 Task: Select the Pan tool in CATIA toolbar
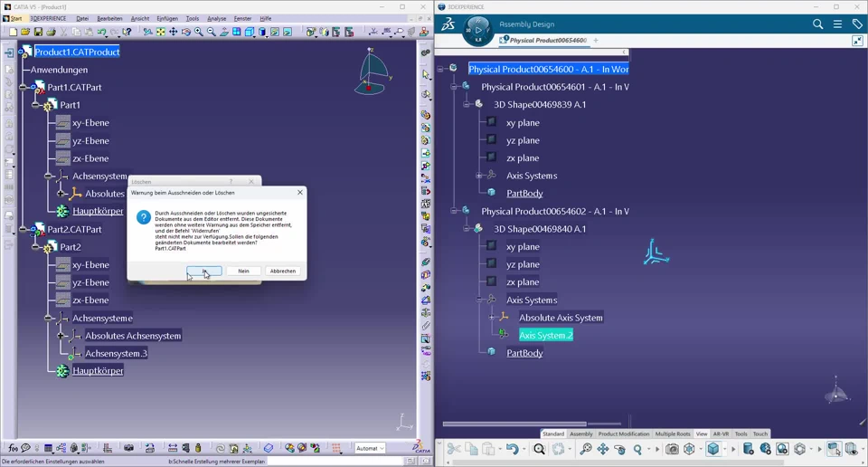pos(174,33)
